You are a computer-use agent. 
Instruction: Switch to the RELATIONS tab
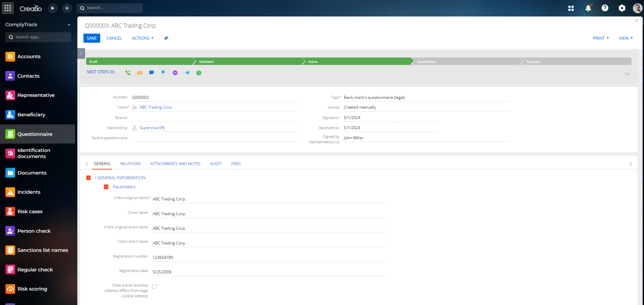[x=130, y=163]
